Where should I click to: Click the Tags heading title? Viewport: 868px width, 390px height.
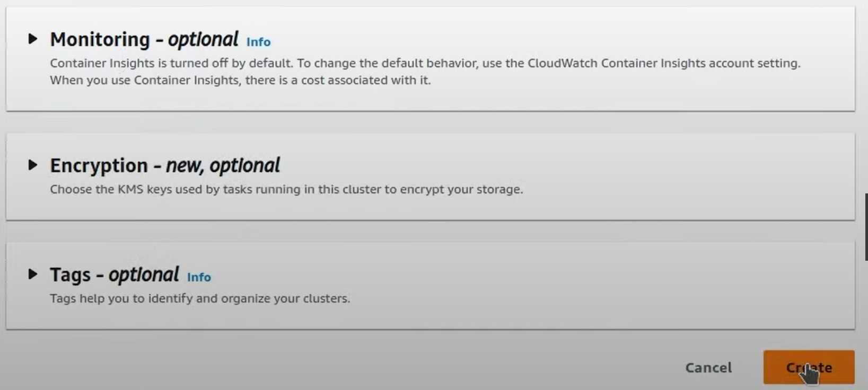pos(70,274)
